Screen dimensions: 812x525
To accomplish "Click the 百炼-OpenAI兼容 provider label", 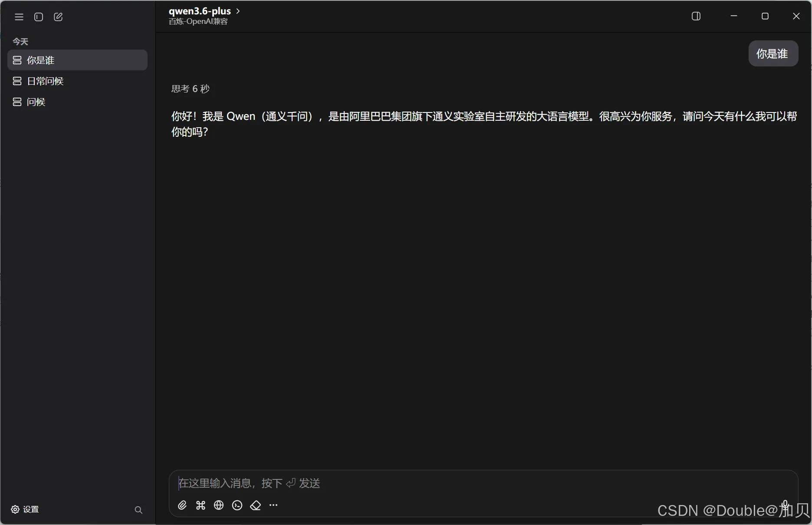I will point(198,22).
